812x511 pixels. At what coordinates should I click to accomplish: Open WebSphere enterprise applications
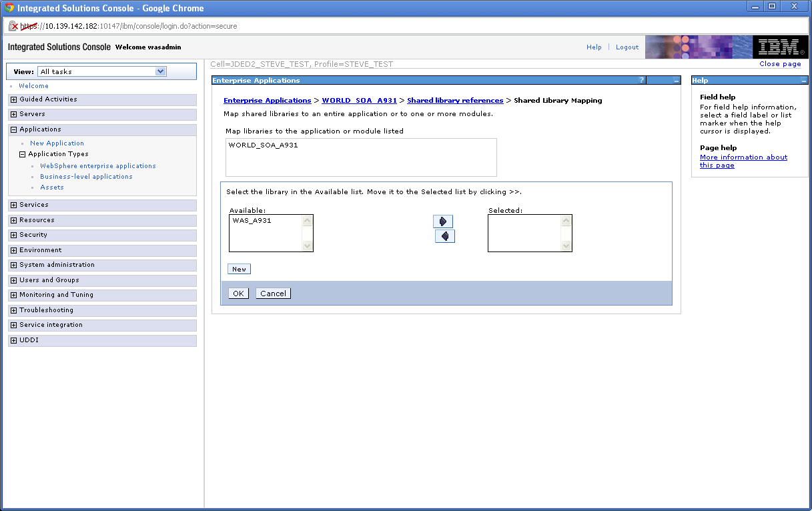98,166
